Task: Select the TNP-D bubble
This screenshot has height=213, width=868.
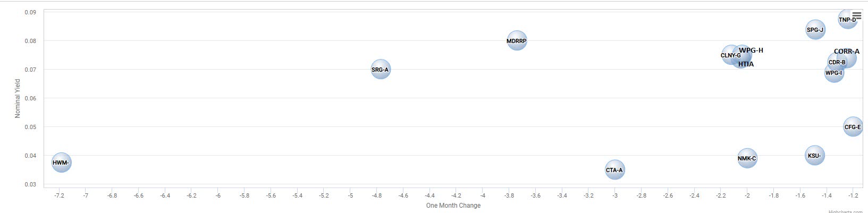Action: (x=847, y=20)
